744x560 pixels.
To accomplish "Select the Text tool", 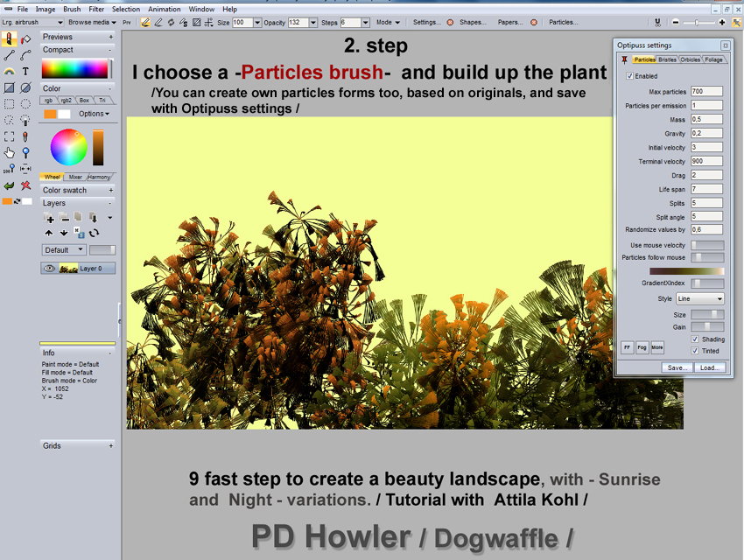I will [25, 72].
